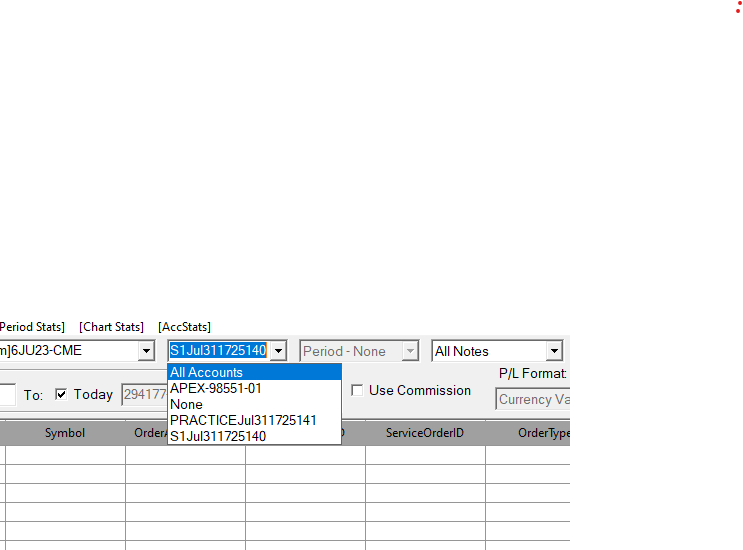Pick None from the account list
Screen dimensions: 743x550
(254, 405)
